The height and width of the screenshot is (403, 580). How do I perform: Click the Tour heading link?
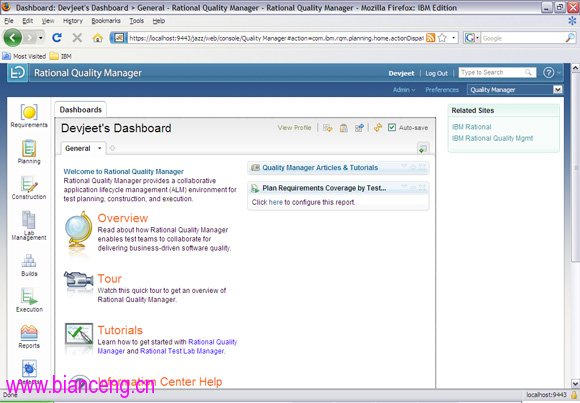[x=109, y=279]
